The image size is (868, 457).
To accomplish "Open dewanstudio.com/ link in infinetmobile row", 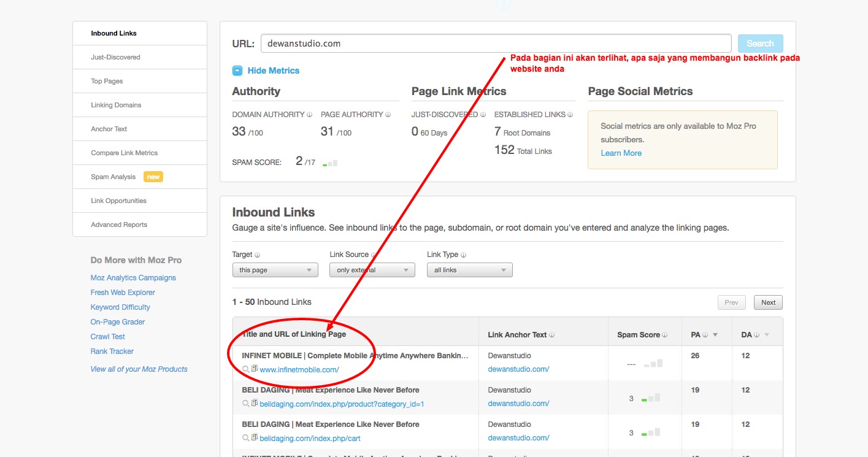I will tap(518, 369).
